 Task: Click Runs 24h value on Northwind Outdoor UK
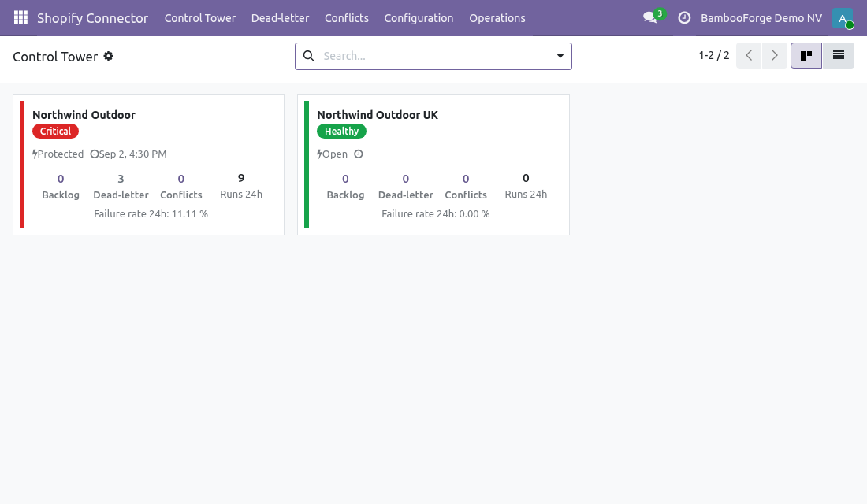coord(526,178)
